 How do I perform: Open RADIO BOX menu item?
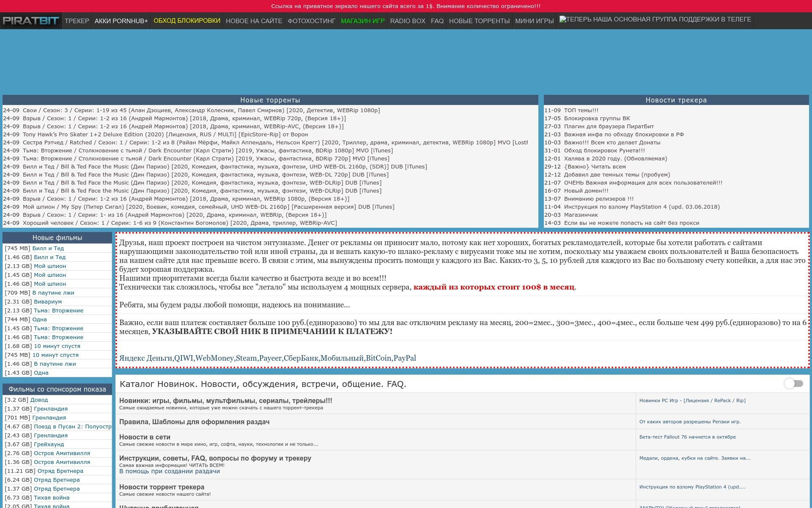click(408, 21)
